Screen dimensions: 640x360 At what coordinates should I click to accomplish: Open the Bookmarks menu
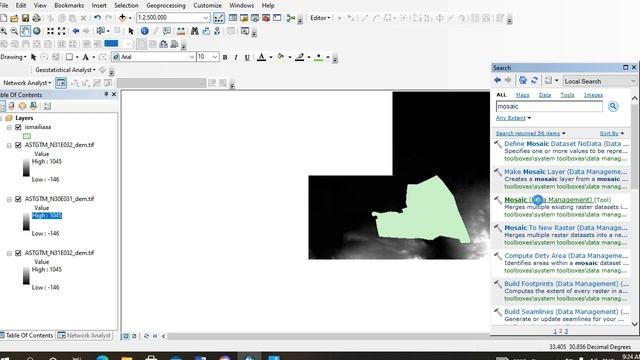point(69,6)
